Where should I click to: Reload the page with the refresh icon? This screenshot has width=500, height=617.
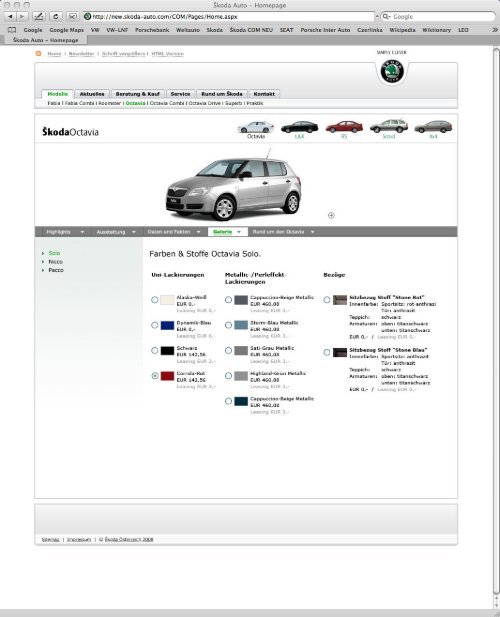tap(55, 17)
